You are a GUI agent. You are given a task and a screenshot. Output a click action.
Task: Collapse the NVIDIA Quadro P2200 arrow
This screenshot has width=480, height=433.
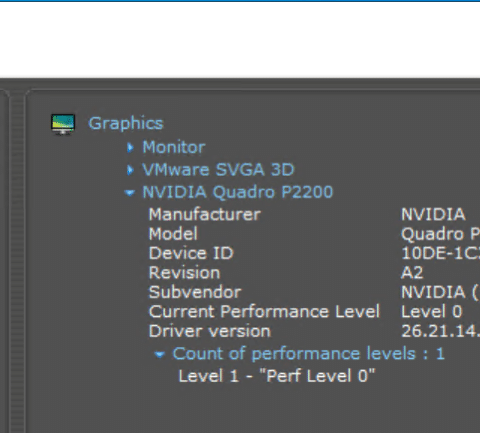[x=129, y=193]
